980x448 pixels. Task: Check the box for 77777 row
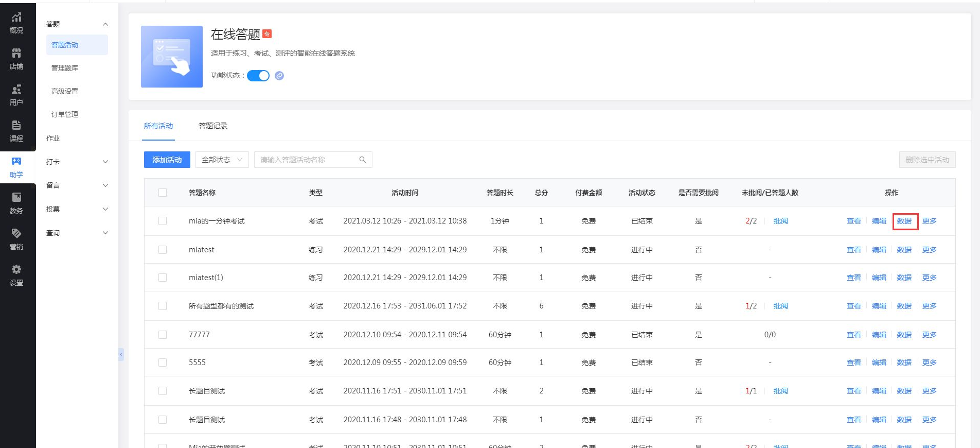click(163, 335)
